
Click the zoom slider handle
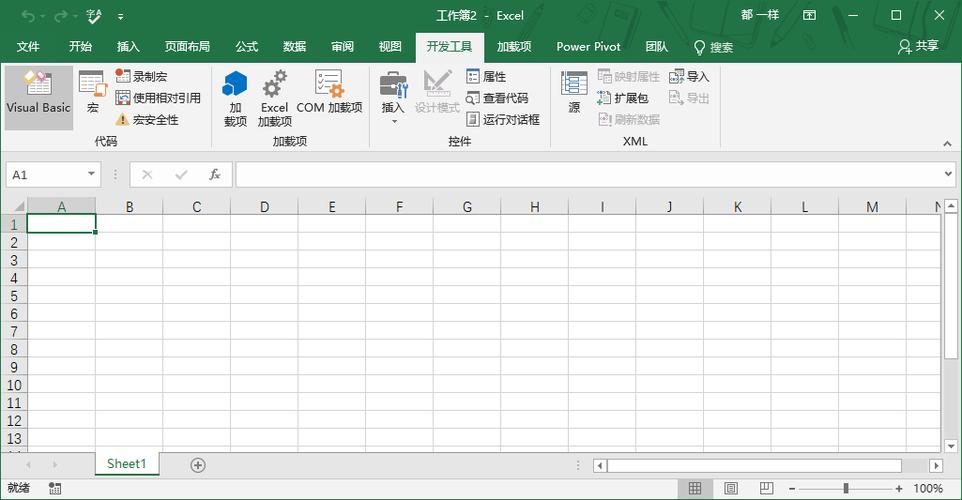point(846,488)
